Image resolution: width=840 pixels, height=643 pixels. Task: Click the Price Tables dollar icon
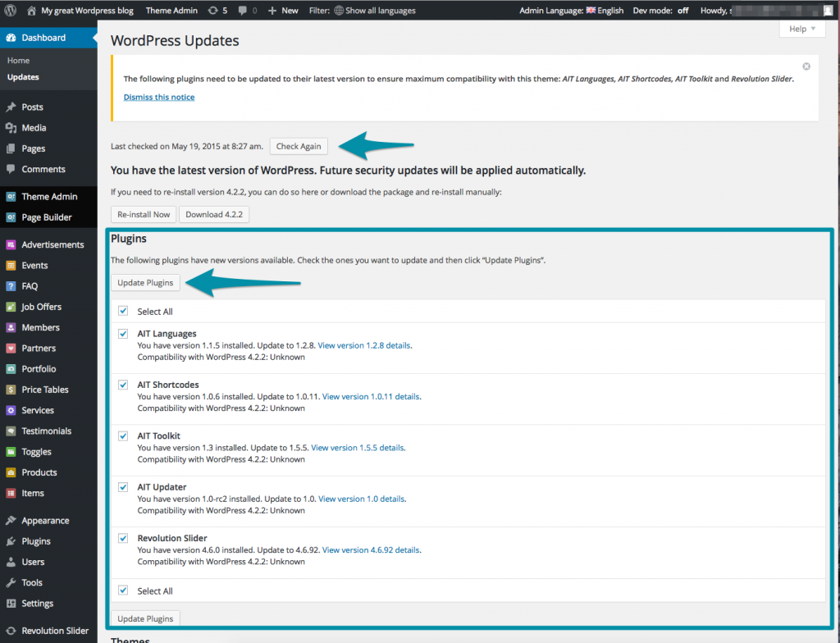coord(11,390)
